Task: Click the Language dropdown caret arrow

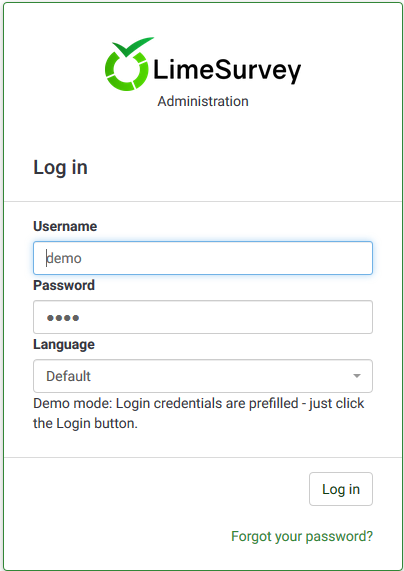Action: 357,376
